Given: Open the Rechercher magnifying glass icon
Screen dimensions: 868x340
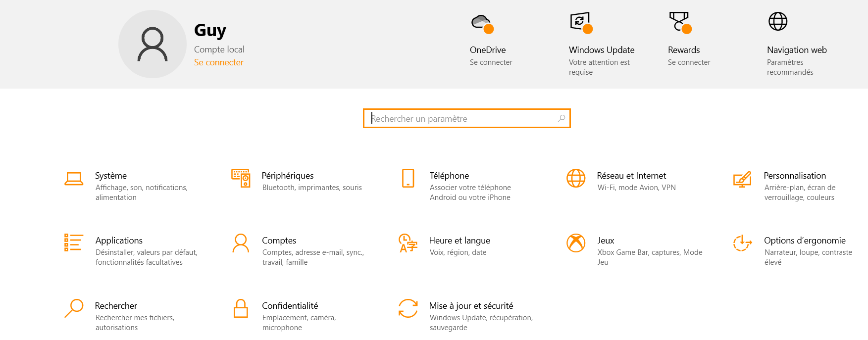Looking at the screenshot, I should coord(74,308).
